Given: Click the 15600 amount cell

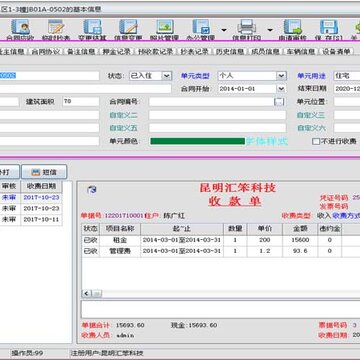Looking at the screenshot, I should click(300, 240).
